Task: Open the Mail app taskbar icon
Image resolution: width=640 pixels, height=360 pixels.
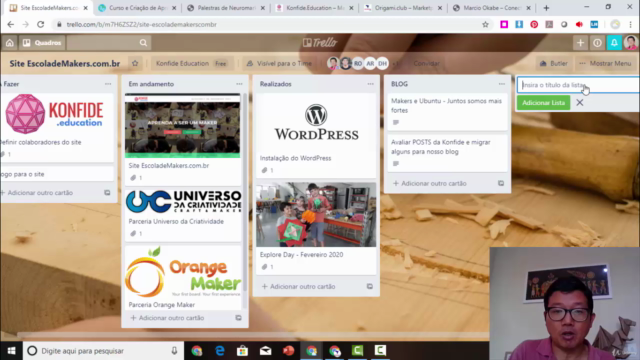Action: tap(265, 351)
